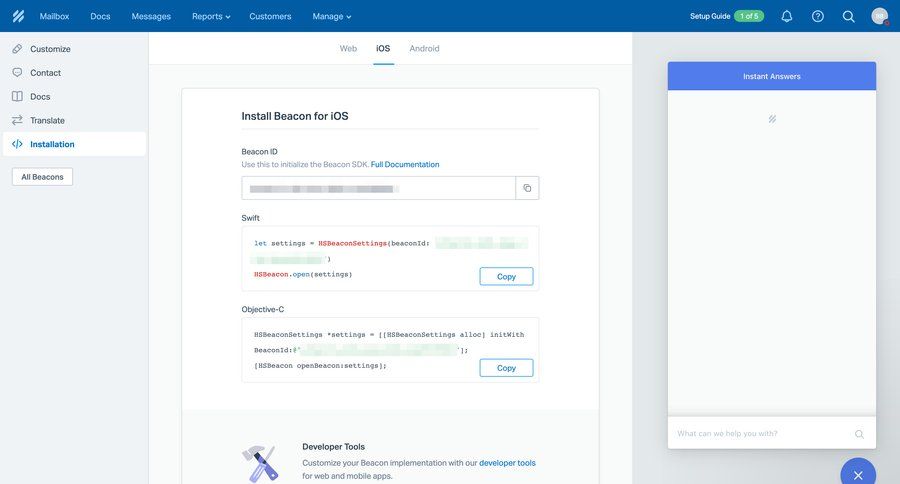The height and width of the screenshot is (484, 900).
Task: Open the developer tools link
Action: pyautogui.click(x=507, y=463)
